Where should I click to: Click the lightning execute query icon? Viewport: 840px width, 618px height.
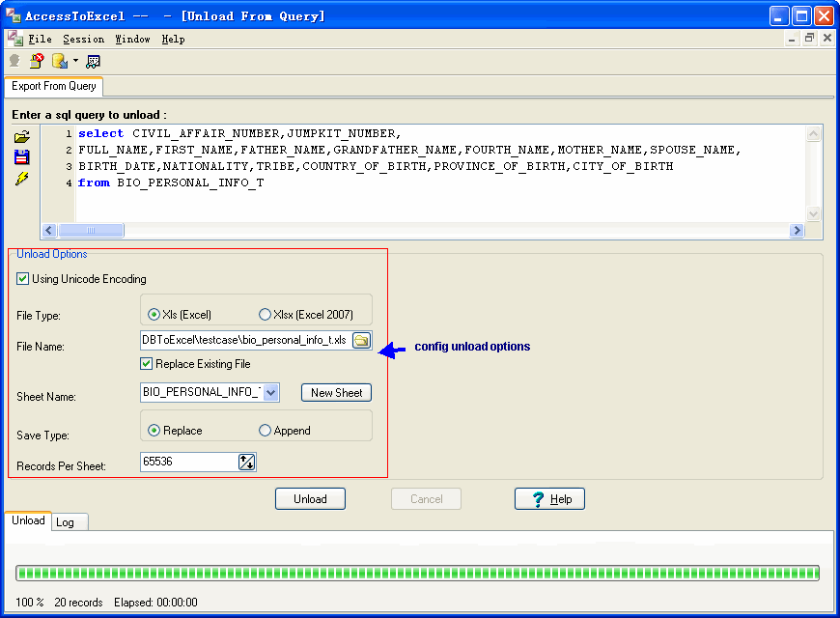click(22, 179)
